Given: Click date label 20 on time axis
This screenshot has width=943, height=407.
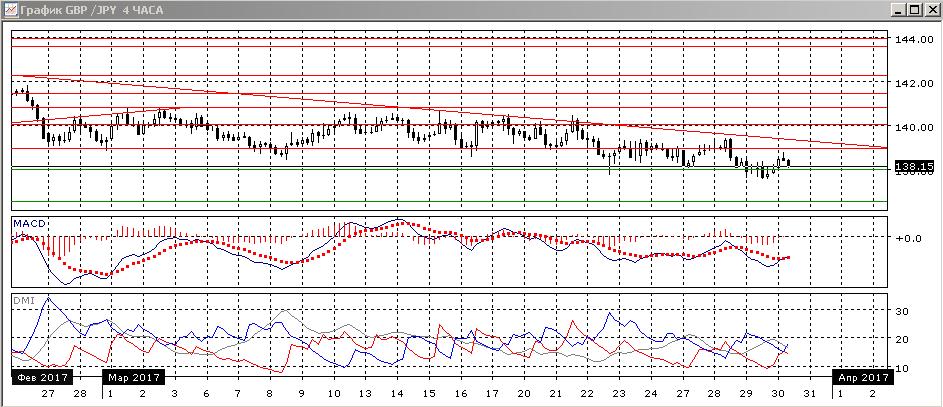Looking at the screenshot, I should 523,394.
